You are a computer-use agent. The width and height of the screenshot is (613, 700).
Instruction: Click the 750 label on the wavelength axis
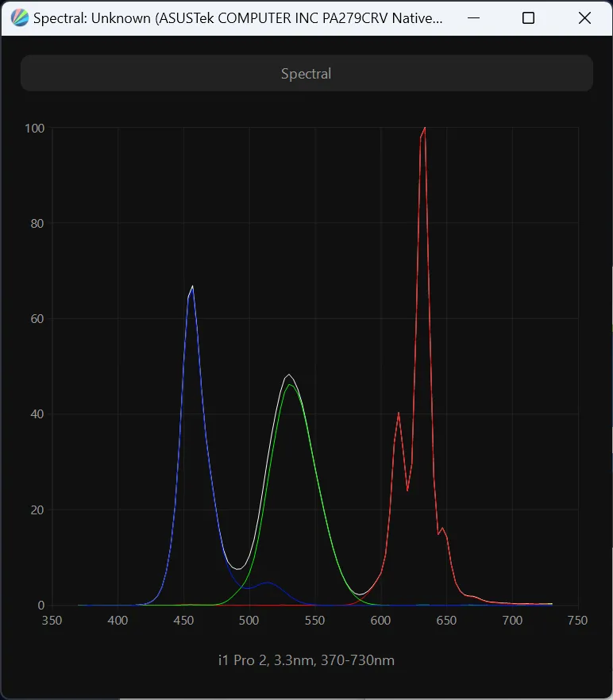[x=578, y=621]
